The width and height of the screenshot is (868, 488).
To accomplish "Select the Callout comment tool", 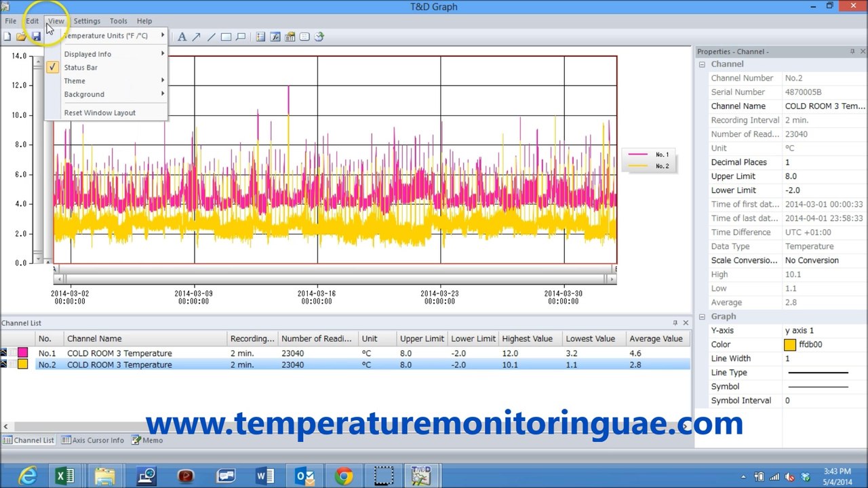I will 241,37.
